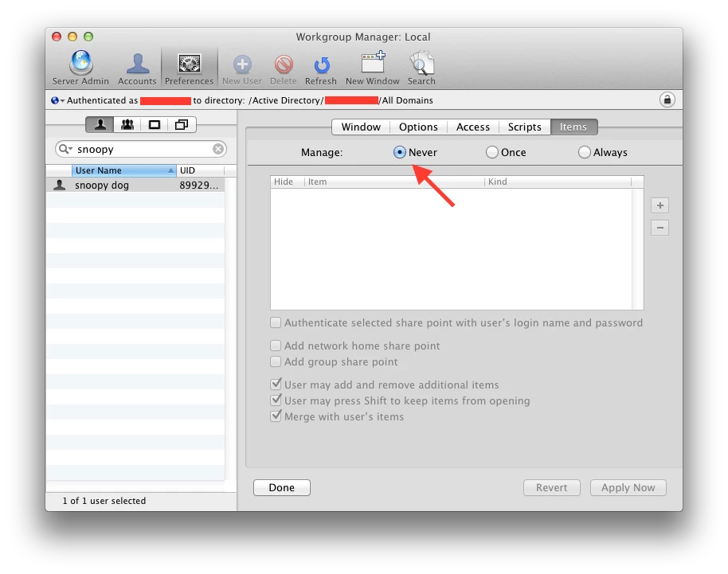This screenshot has width=728, height=574.
Task: Click the Delete toolbar icon
Action: [284, 68]
